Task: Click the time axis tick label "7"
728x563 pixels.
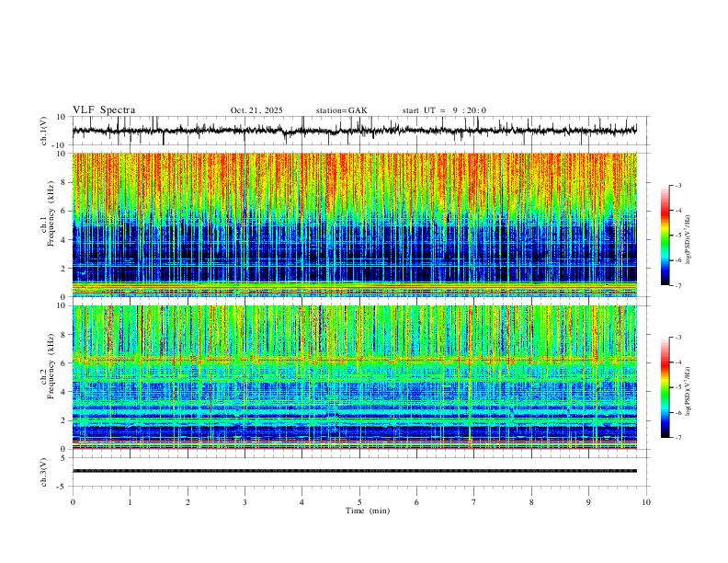Action: [473, 502]
